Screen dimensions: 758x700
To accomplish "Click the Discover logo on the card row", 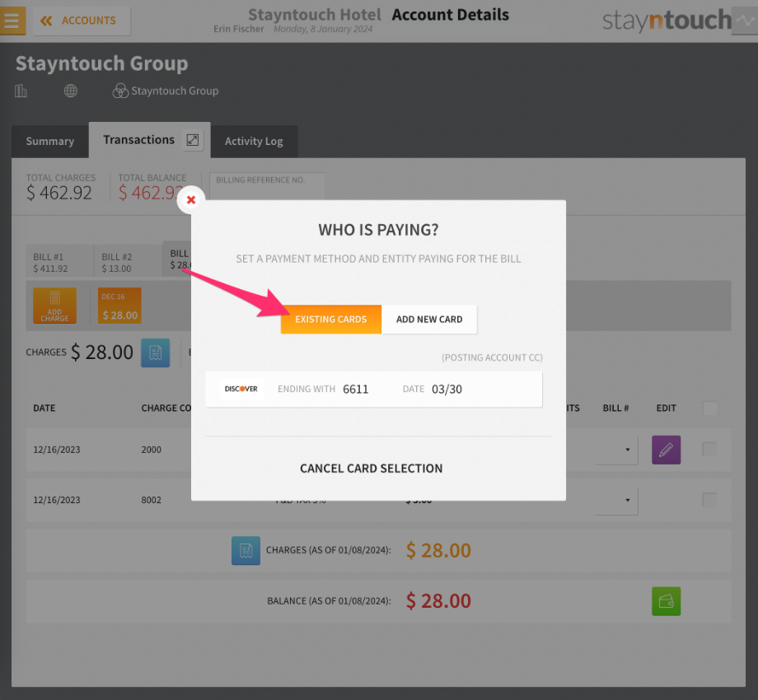I will tap(241, 389).
